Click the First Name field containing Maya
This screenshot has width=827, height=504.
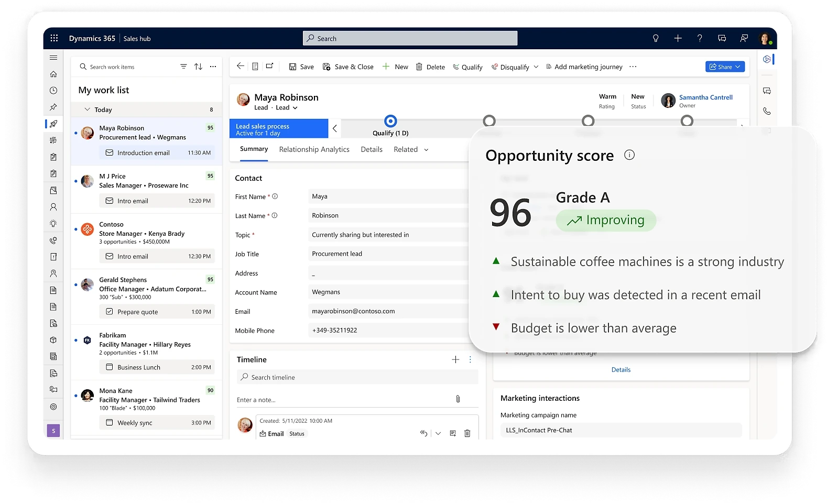(x=388, y=196)
